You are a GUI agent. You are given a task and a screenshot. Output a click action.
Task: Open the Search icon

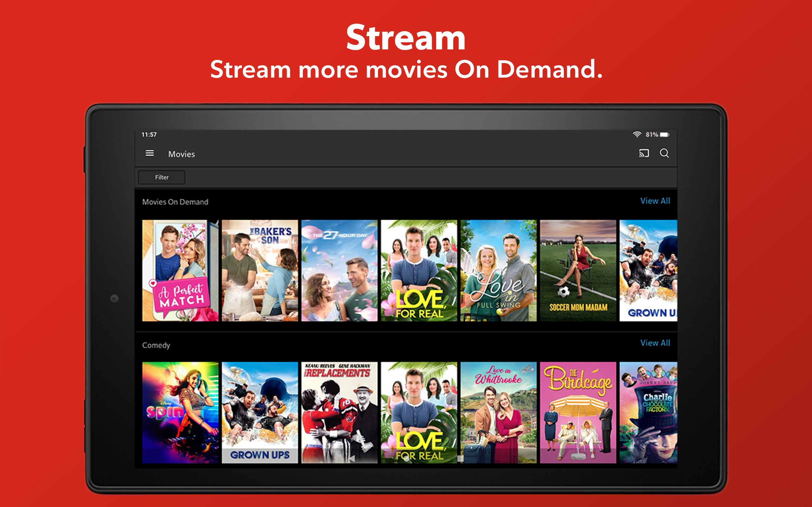pos(665,153)
